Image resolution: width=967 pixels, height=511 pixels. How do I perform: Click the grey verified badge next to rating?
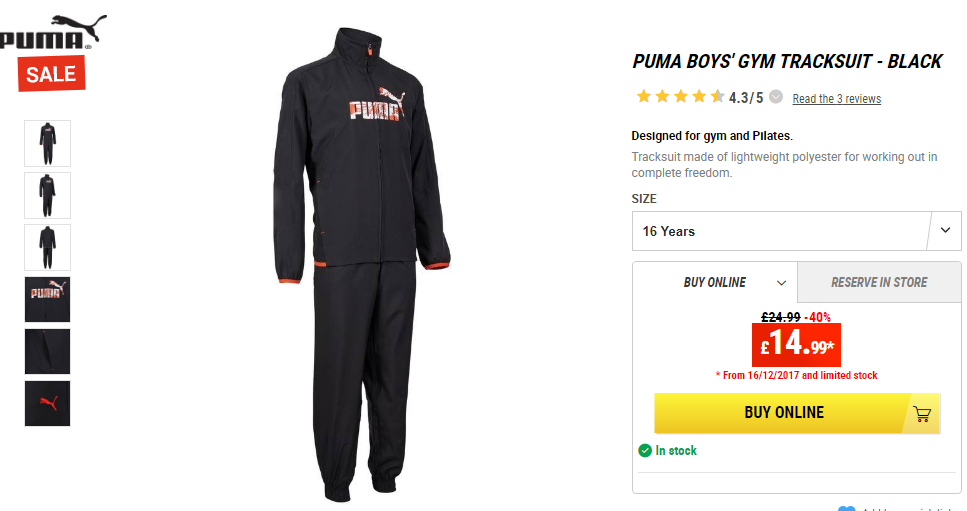(776, 97)
